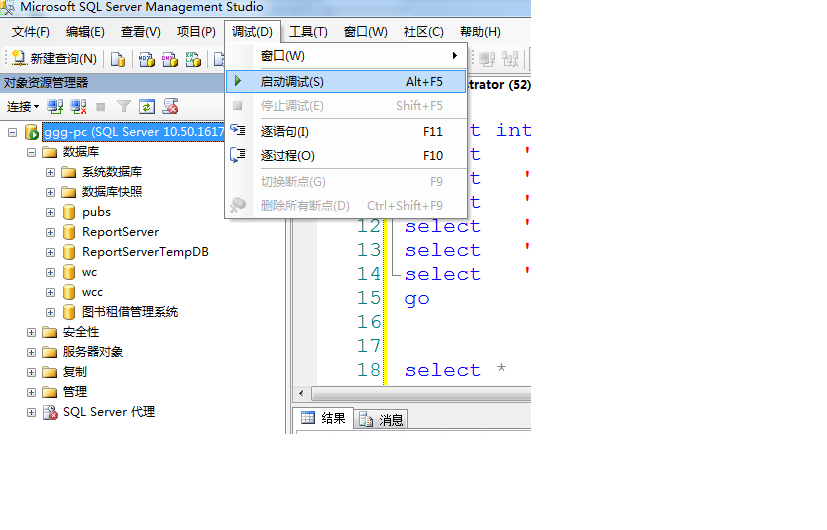Click the editor horizontal scrollbar left arrow

tap(301, 393)
